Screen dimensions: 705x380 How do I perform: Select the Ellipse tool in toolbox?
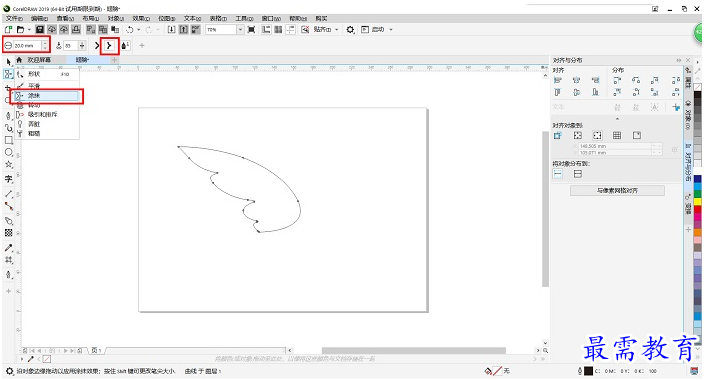(9, 152)
